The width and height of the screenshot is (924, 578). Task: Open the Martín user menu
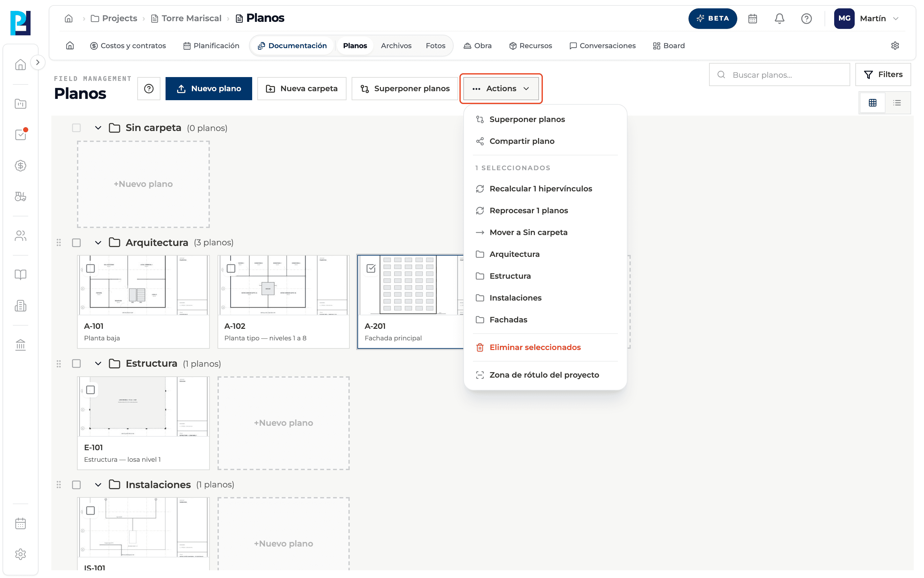coord(867,18)
